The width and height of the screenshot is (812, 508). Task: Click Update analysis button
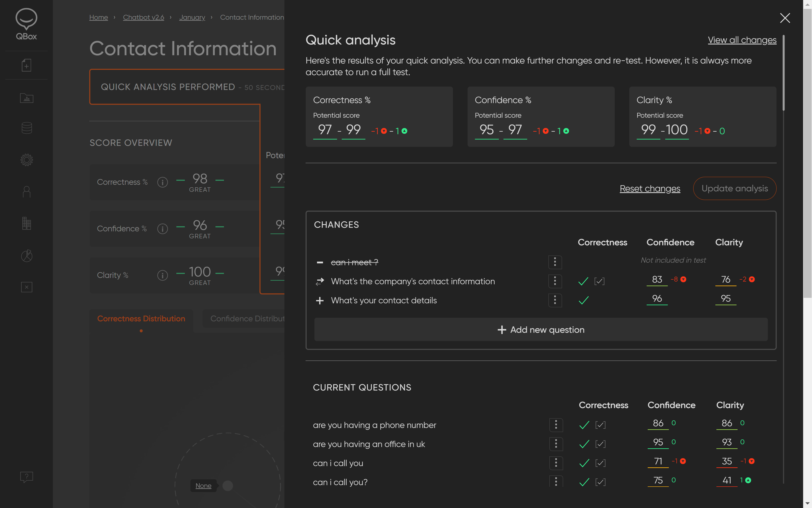click(735, 188)
